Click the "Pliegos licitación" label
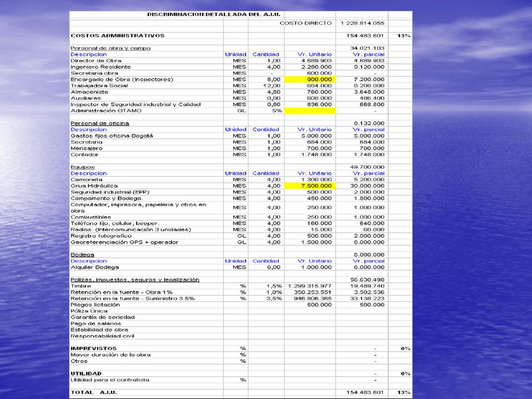This screenshot has width=532, height=399. pyautogui.click(x=95, y=304)
